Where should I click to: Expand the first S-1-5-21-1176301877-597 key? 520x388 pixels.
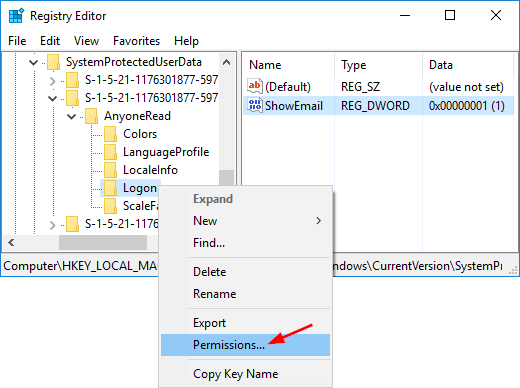pyautogui.click(x=52, y=81)
